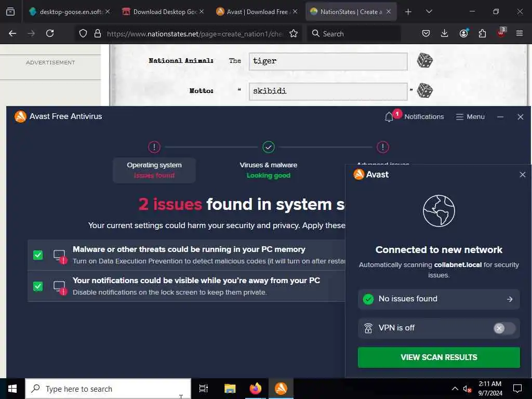
Task: Click the Advanced issues warning step icon
Action: click(x=383, y=147)
